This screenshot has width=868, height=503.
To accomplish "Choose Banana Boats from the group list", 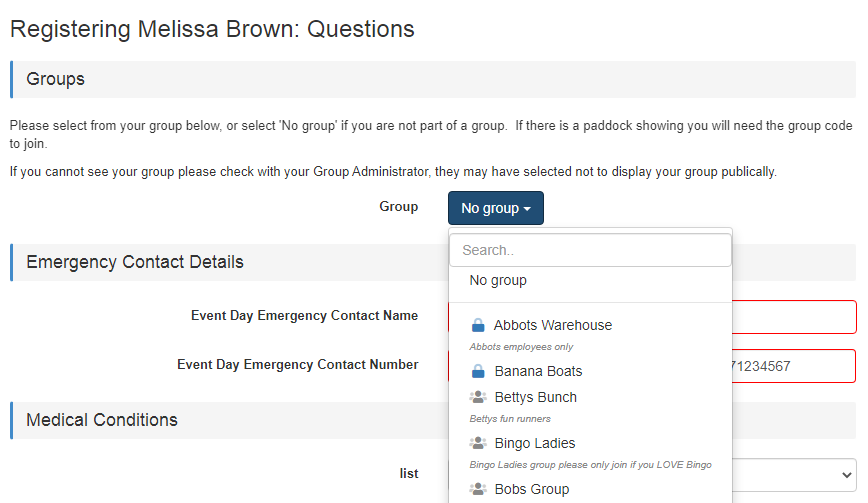I will (x=538, y=371).
